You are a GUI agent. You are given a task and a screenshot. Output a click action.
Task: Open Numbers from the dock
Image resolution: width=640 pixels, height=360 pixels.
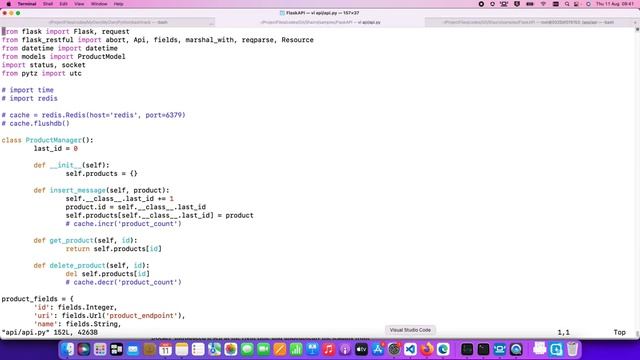(296, 349)
